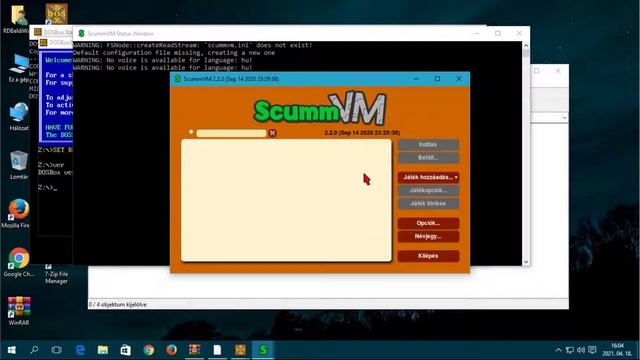Click the taskbar clock and date
This screenshot has width=640, height=360.
(617, 350)
